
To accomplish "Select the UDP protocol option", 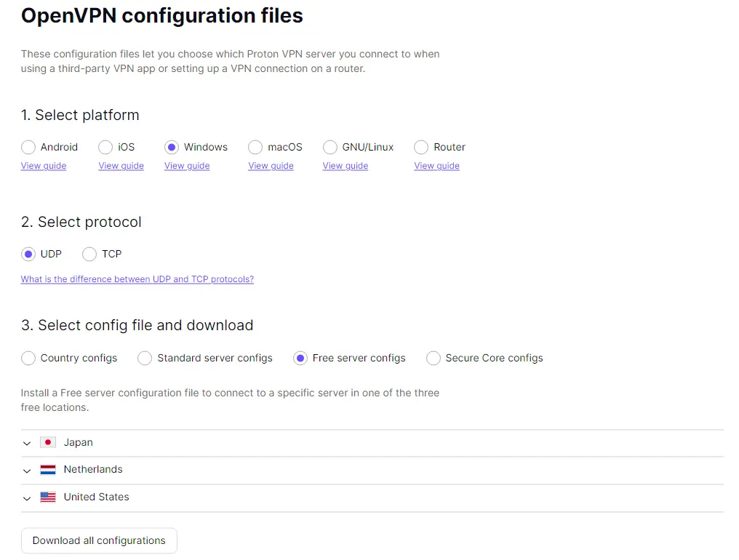I will click(28, 254).
